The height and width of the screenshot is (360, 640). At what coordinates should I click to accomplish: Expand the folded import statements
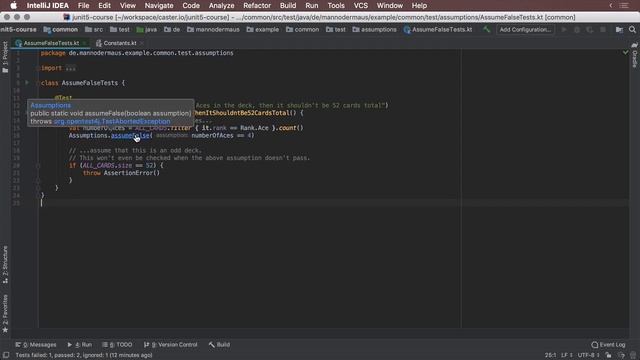pos(70,68)
